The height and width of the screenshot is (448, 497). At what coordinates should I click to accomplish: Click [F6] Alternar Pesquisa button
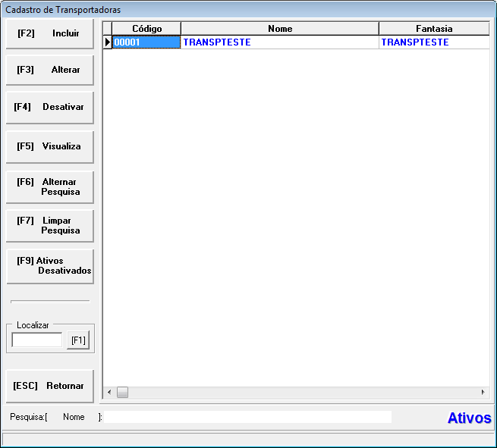(49, 186)
